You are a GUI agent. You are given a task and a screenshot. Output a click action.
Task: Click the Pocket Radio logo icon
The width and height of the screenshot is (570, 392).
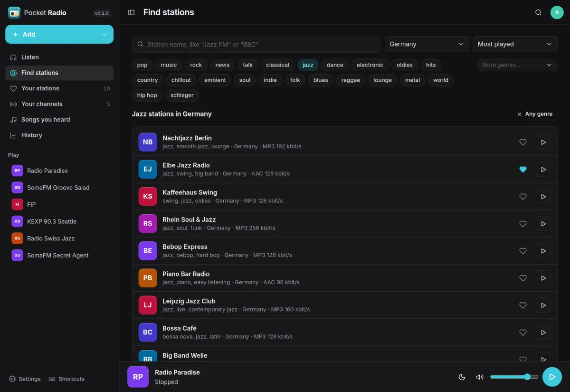click(14, 13)
